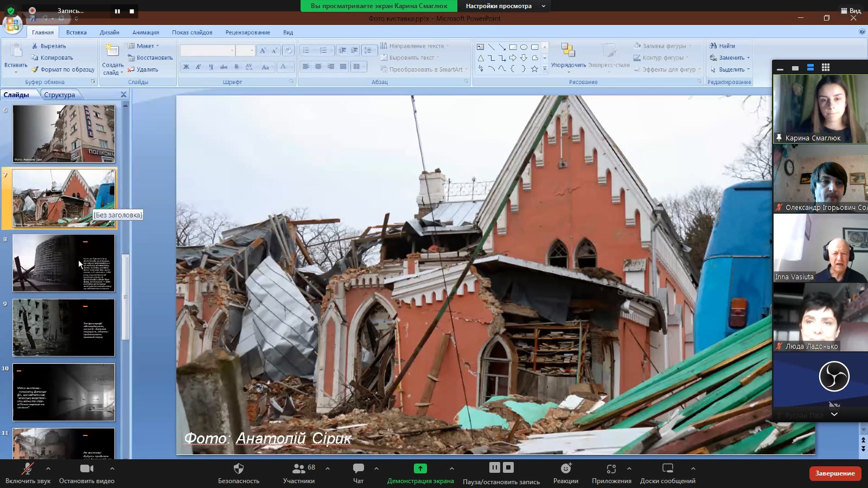This screenshot has height=488, width=868.
Task: Select the text box shape in Рисование gallery
Action: (481, 47)
